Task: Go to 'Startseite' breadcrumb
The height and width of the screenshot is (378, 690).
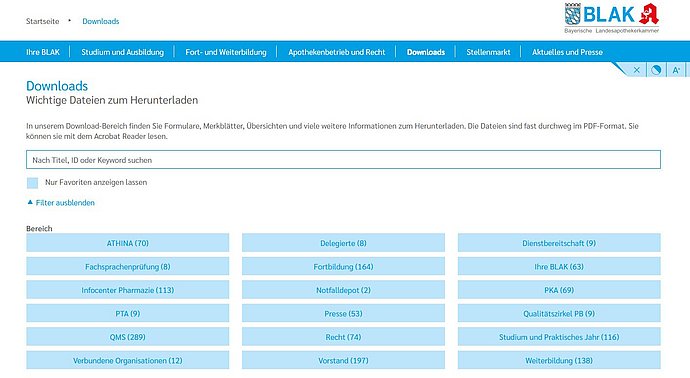Action: (x=42, y=21)
